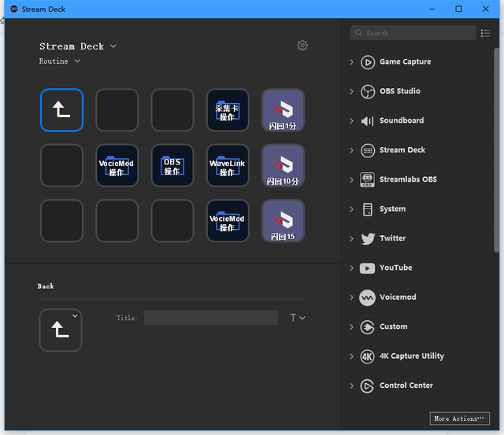504x435 pixels.
Task: Expand the Game Capture chevron
Action: tap(352, 62)
